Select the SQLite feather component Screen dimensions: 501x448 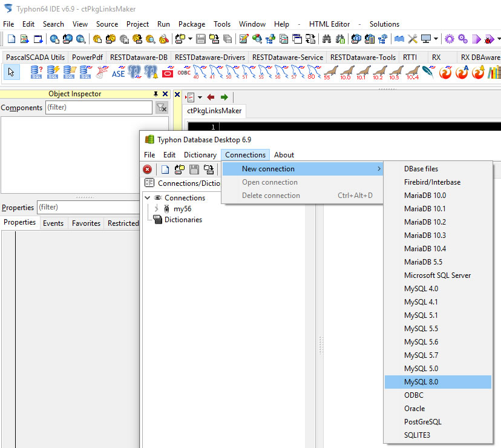pyautogui.click(x=429, y=72)
